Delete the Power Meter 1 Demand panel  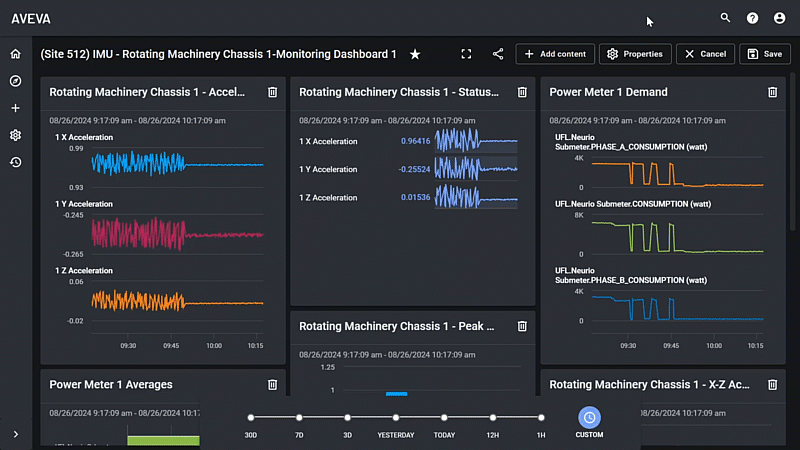pyautogui.click(x=772, y=92)
